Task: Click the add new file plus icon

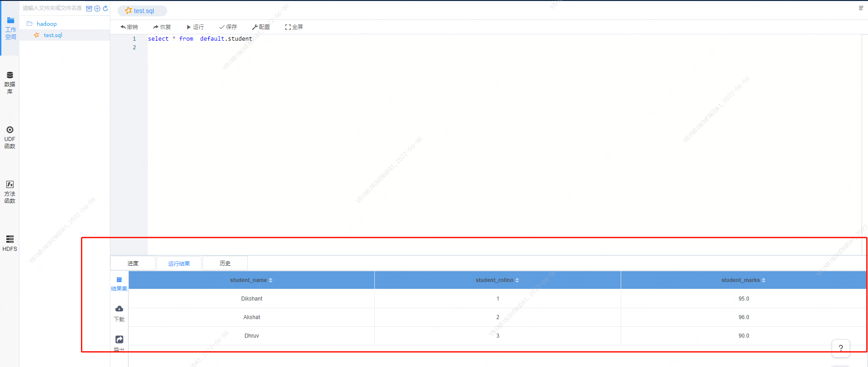Action: pos(97,9)
